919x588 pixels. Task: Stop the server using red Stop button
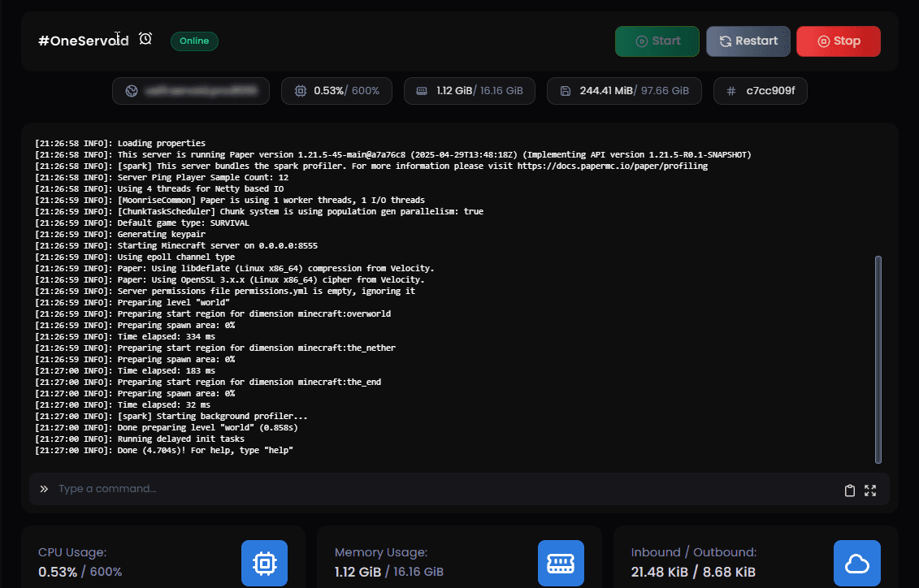click(x=838, y=41)
